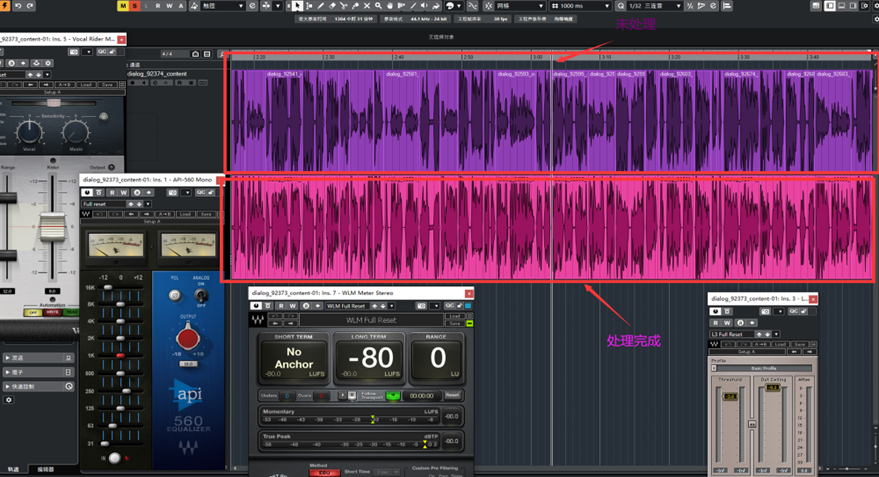Click Waves undo arrow in WLM Meter
The image size is (879, 477).
point(276,317)
